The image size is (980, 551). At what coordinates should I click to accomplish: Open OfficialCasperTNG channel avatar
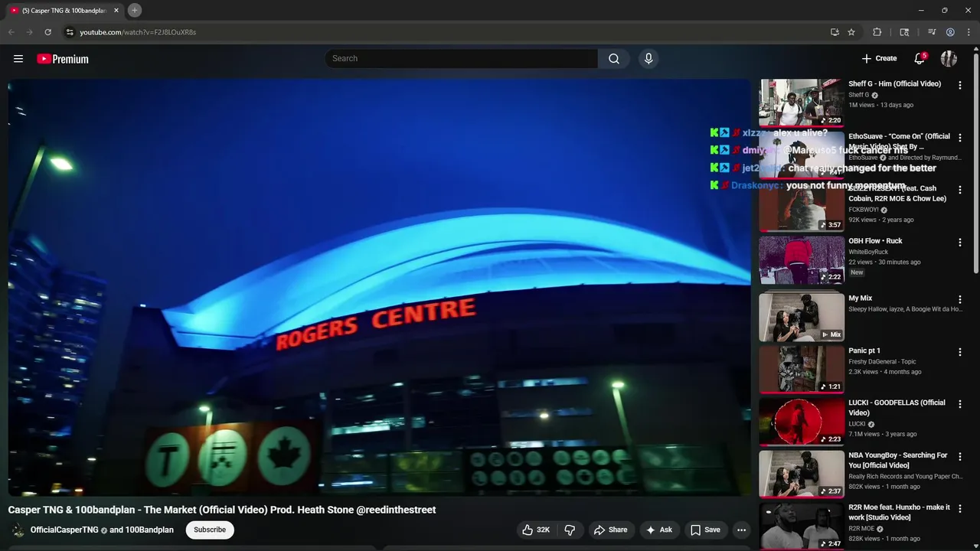click(x=17, y=530)
